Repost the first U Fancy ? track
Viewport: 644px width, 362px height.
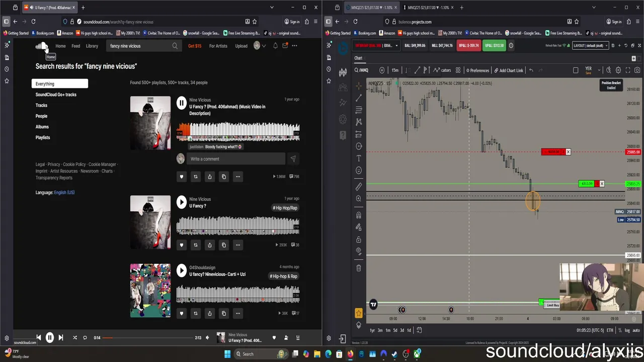(196, 176)
